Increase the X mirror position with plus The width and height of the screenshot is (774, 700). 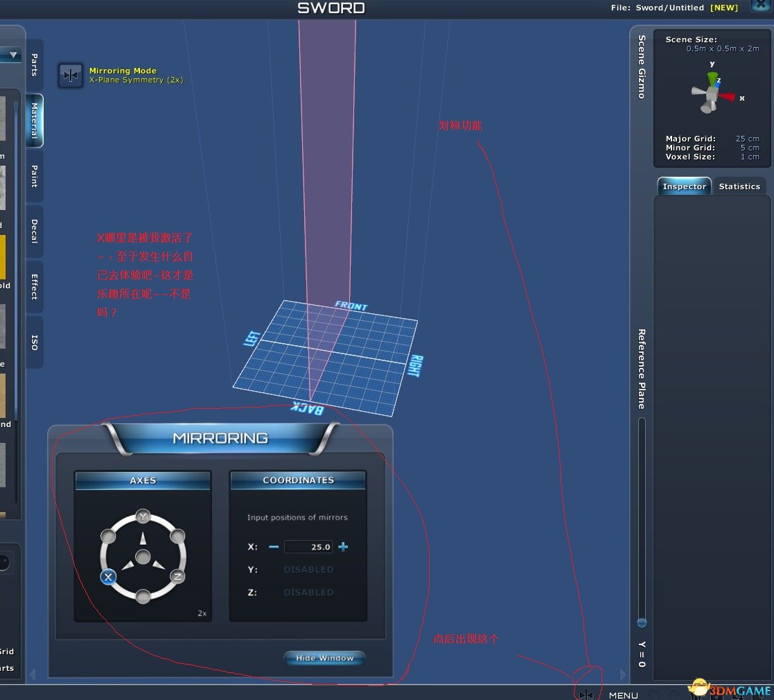point(343,546)
